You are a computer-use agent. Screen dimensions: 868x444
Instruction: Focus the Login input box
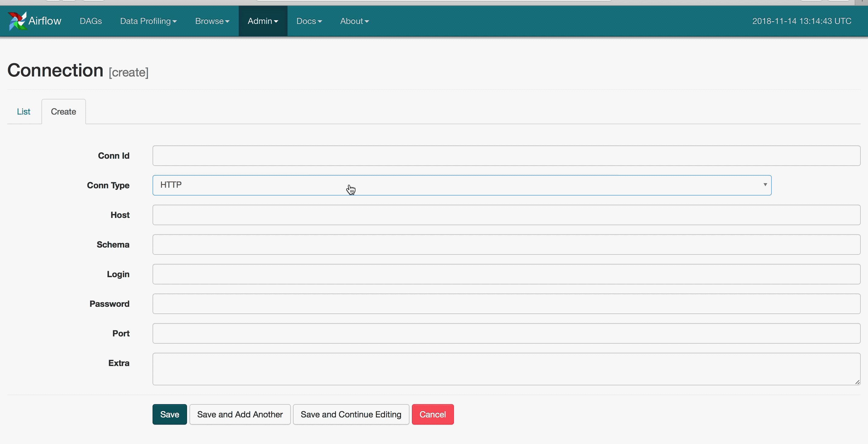point(506,274)
